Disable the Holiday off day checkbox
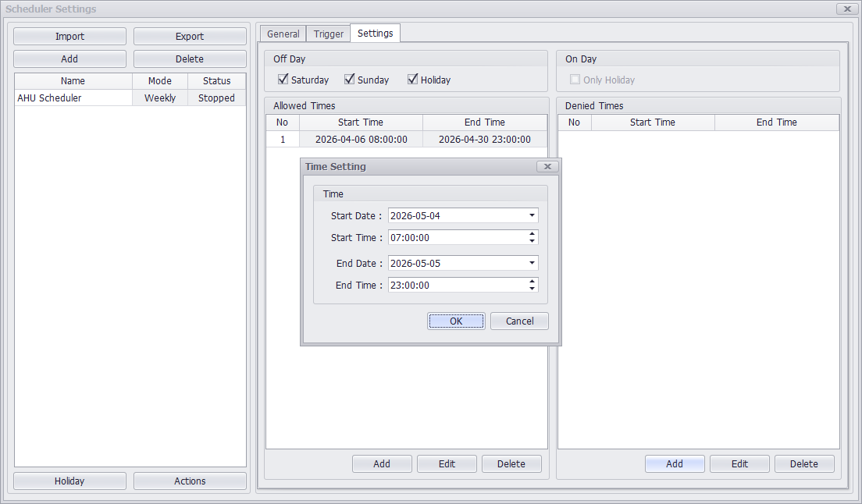Image resolution: width=862 pixels, height=504 pixels. (413, 80)
